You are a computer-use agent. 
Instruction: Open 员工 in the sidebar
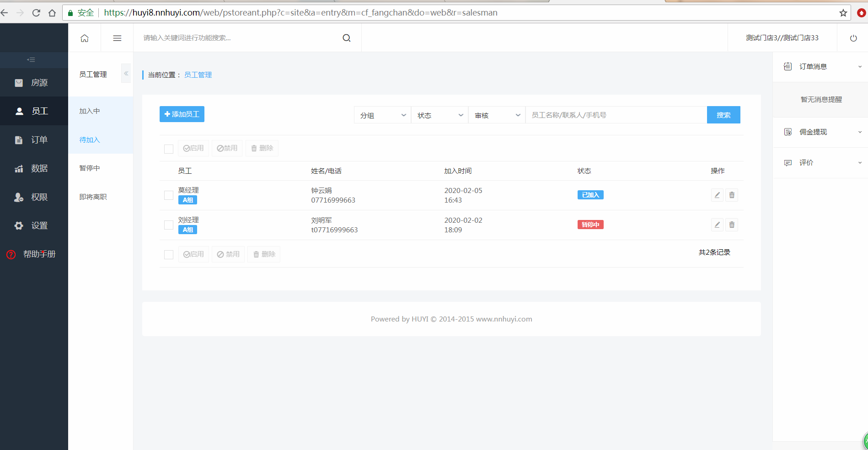(x=34, y=111)
